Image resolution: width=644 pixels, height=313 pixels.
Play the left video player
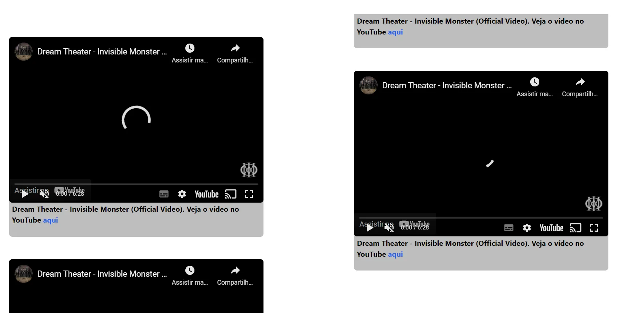click(25, 194)
